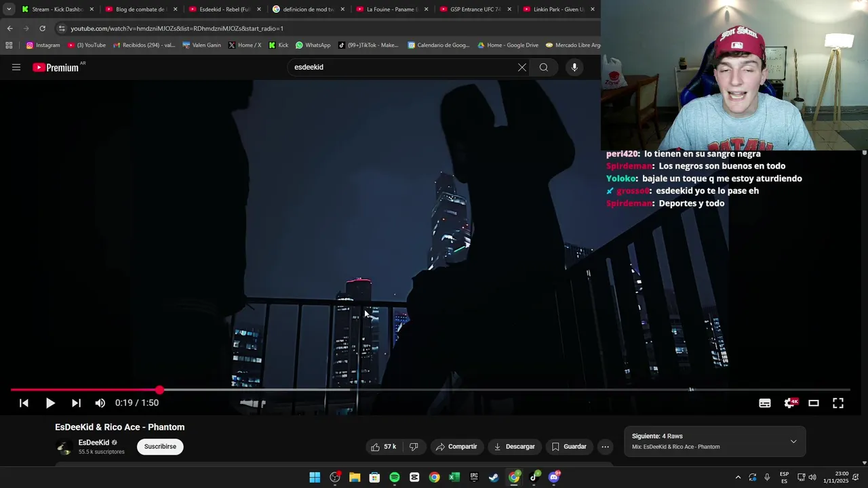Switch to definicion de mod Google tab

(307, 9)
